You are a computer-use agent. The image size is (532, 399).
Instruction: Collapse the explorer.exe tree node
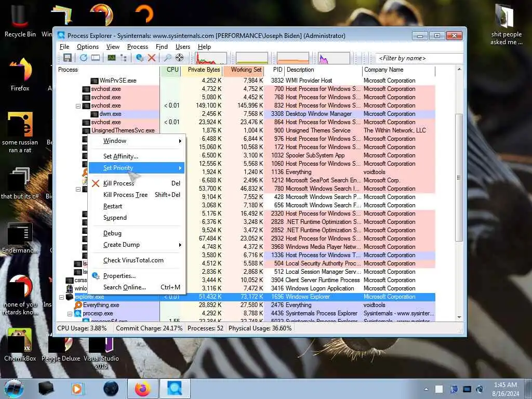(61, 297)
